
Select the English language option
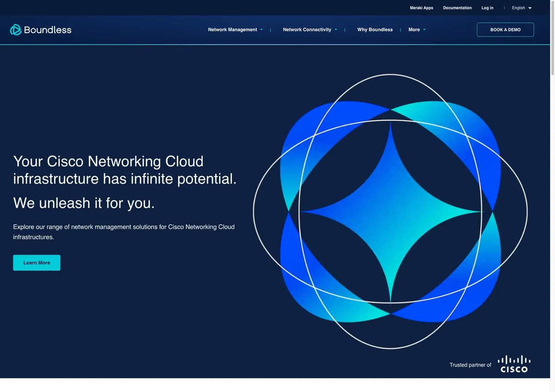518,8
